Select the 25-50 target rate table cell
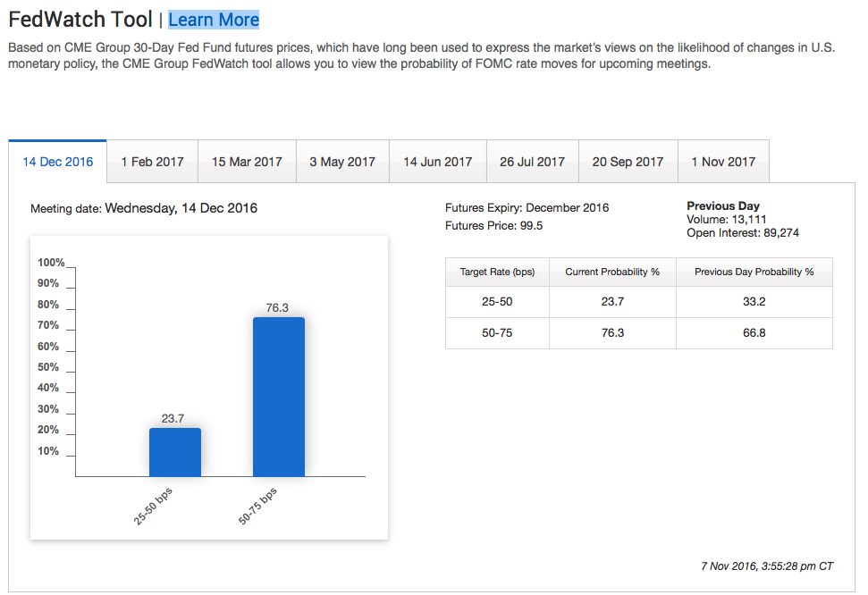 click(497, 302)
